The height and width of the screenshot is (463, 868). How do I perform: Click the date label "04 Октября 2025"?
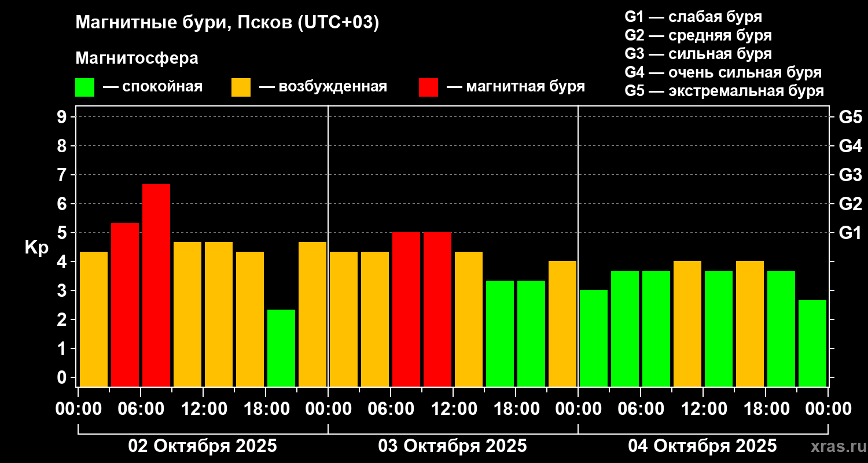(x=703, y=446)
